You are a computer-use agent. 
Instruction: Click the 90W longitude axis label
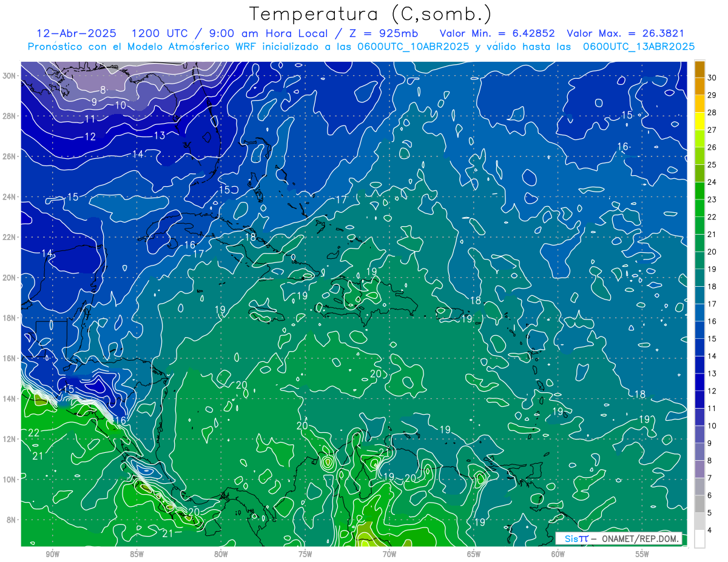(x=52, y=554)
